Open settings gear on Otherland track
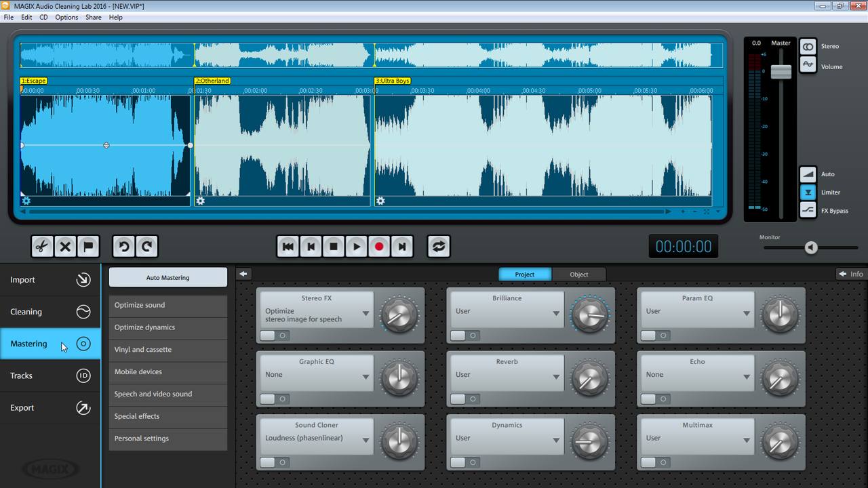Viewport: 868px width, 488px height. [x=201, y=201]
